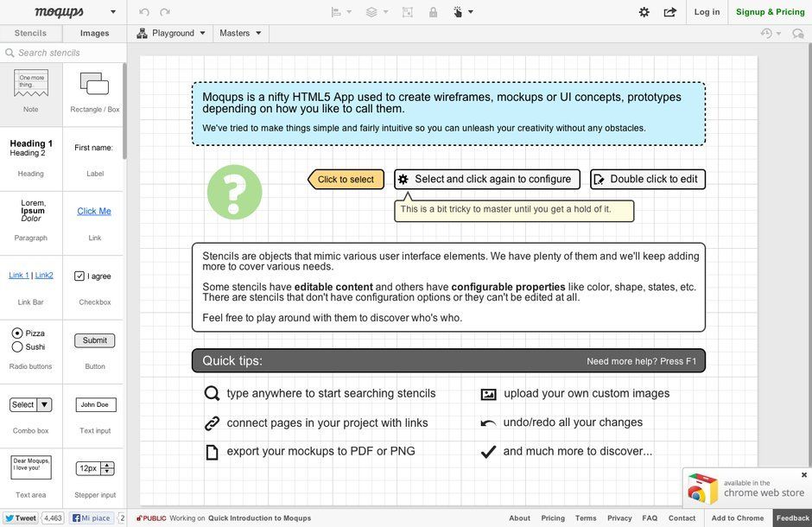The width and height of the screenshot is (812, 527).
Task: Click the stencils panel scrollbar
Action: [124, 111]
